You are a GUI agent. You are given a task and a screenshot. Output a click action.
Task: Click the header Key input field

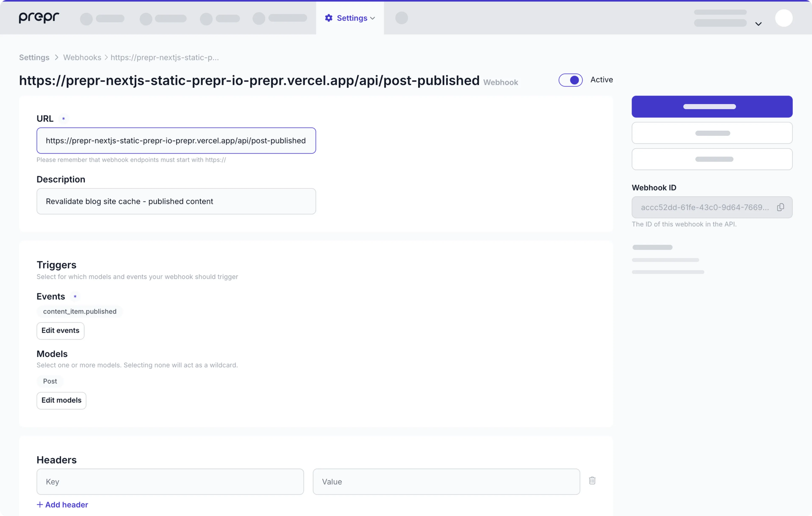(170, 482)
